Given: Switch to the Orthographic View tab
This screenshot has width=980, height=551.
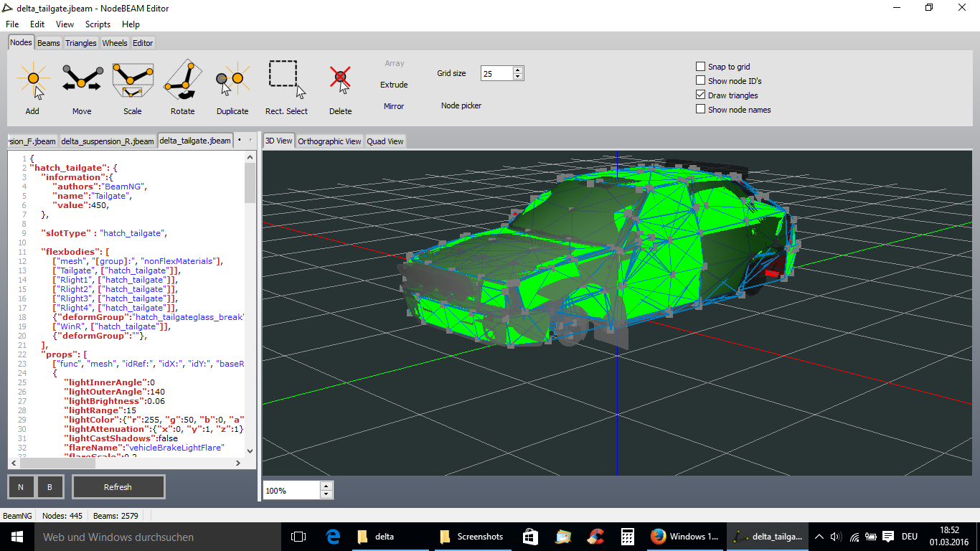Looking at the screenshot, I should 329,141.
